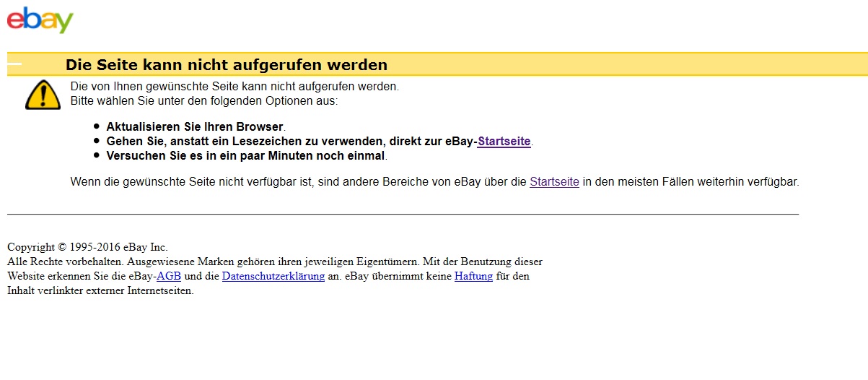The width and height of the screenshot is (868, 380).
Task: Click text "Inhalt verlinkter externer Internetseiten."
Action: point(100,291)
